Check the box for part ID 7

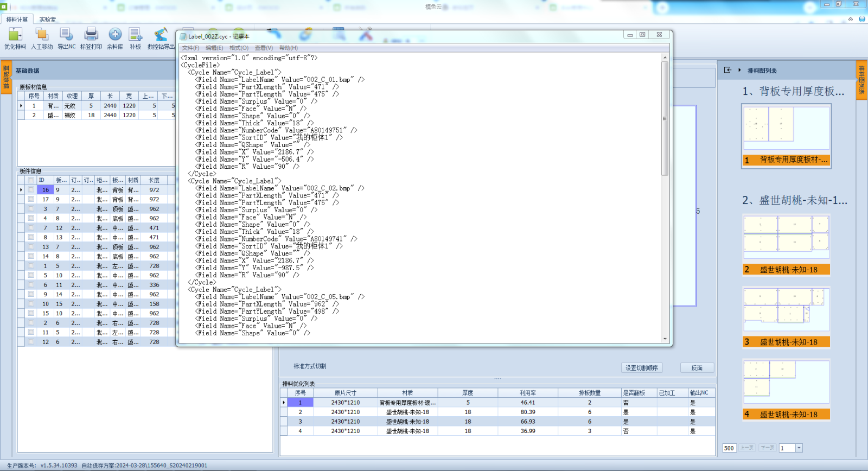tap(31, 228)
